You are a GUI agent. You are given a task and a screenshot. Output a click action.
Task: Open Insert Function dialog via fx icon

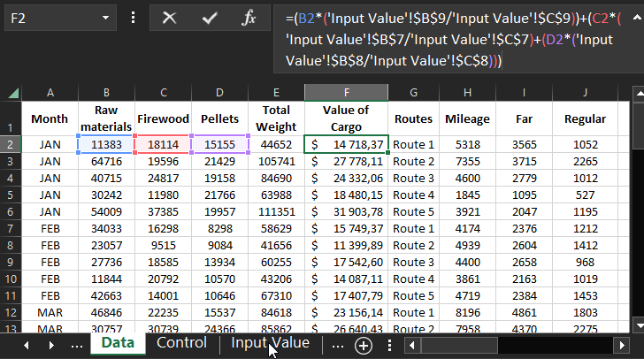249,18
